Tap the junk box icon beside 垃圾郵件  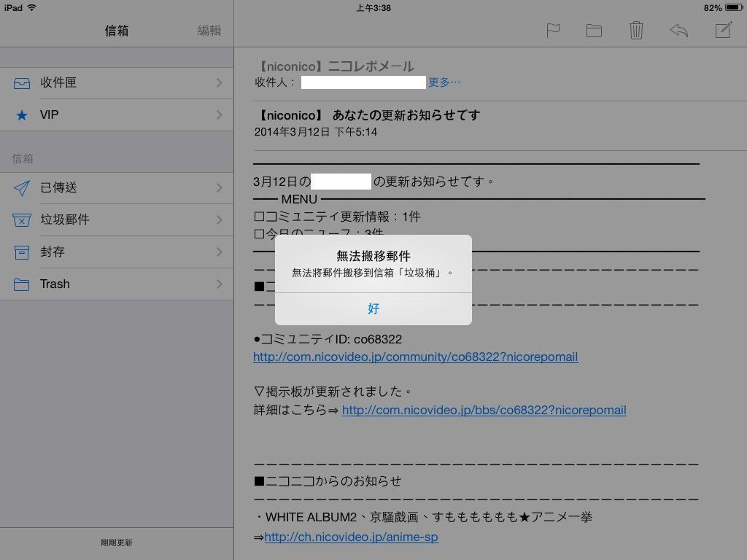coord(21,220)
